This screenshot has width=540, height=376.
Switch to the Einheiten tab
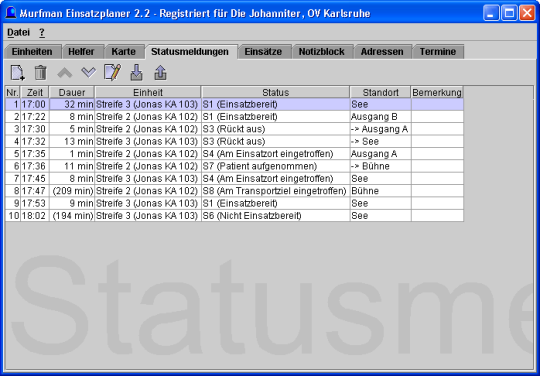click(x=32, y=52)
